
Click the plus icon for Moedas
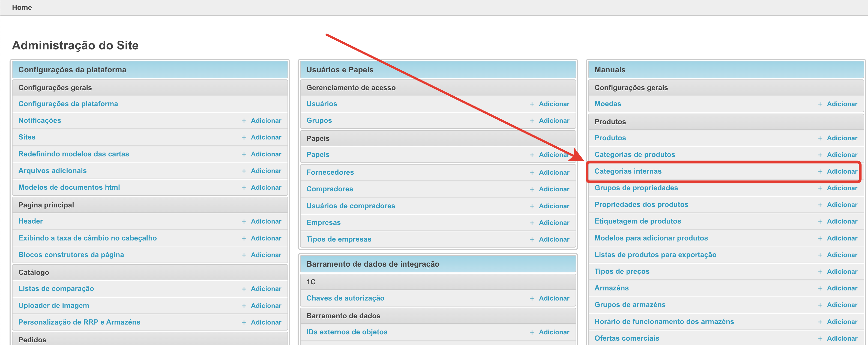(x=820, y=104)
